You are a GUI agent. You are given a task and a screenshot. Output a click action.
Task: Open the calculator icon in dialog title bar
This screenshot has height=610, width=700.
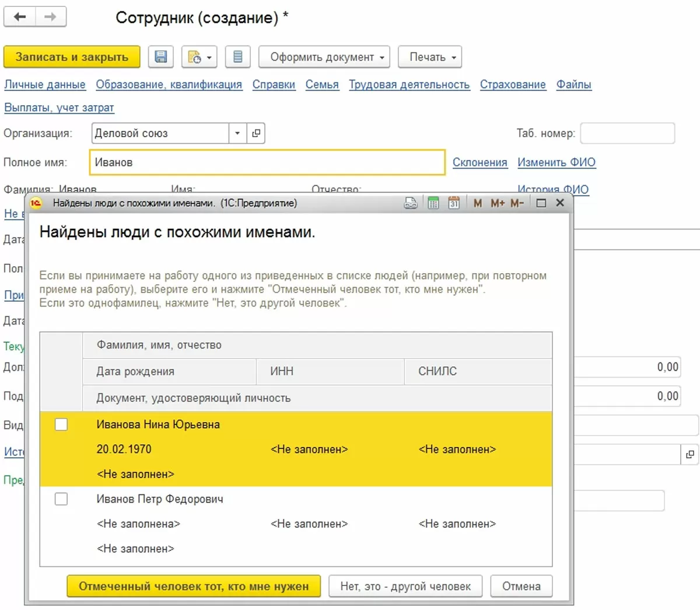(433, 203)
